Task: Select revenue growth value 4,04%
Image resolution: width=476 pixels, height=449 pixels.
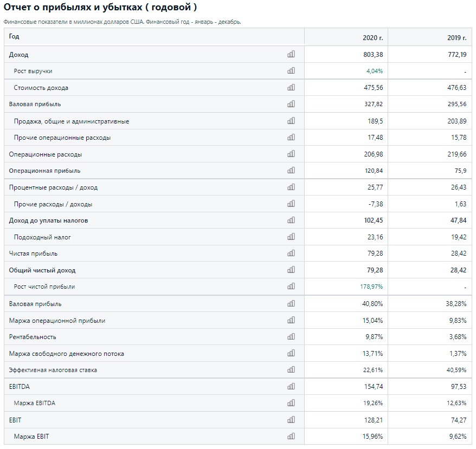Action: [374, 71]
